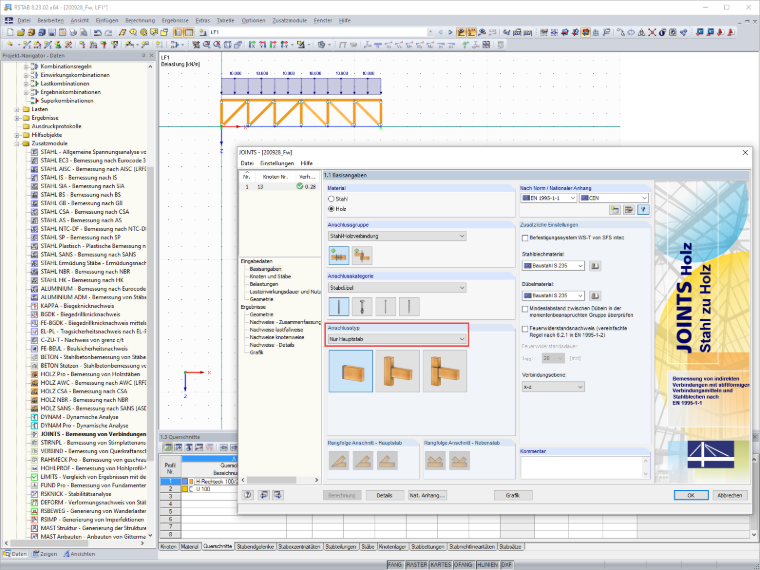Enable Feuerwiderstandsnachweis checkbox

click(525, 328)
